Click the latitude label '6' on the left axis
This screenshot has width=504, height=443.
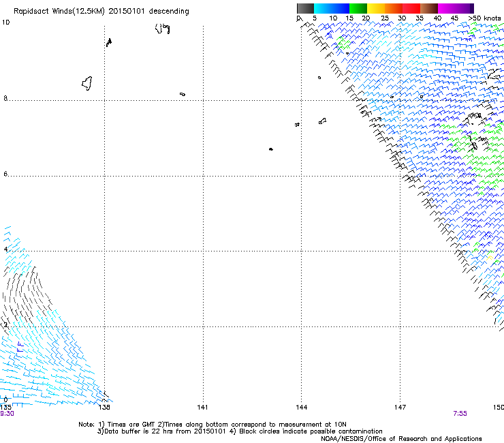[5, 174]
